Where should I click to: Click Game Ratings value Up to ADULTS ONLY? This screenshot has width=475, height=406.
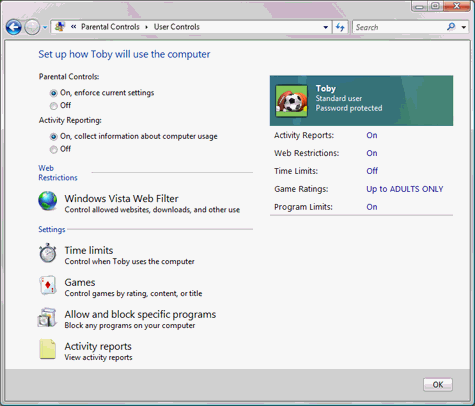tap(405, 189)
